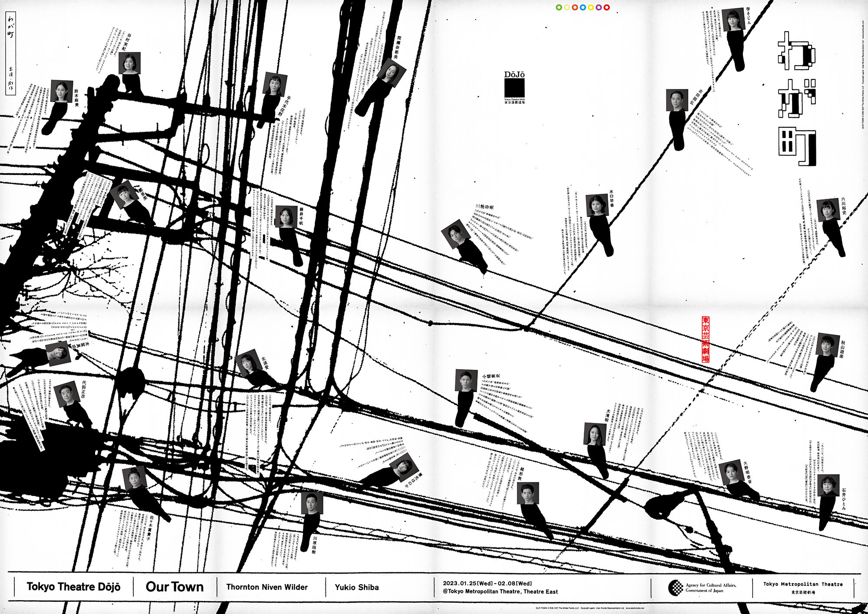Click the "Tokyo Metropolitan Theatre" footer logo text
The height and width of the screenshot is (614, 868).
[803, 584]
